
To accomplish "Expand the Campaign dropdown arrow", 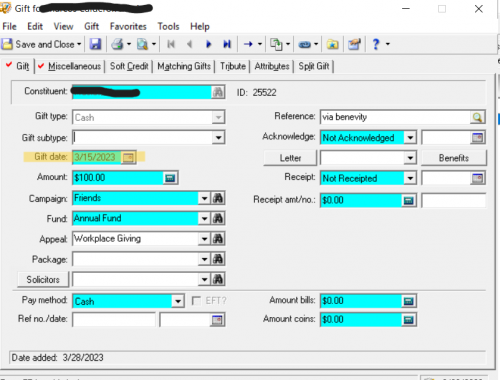I will [x=204, y=198].
